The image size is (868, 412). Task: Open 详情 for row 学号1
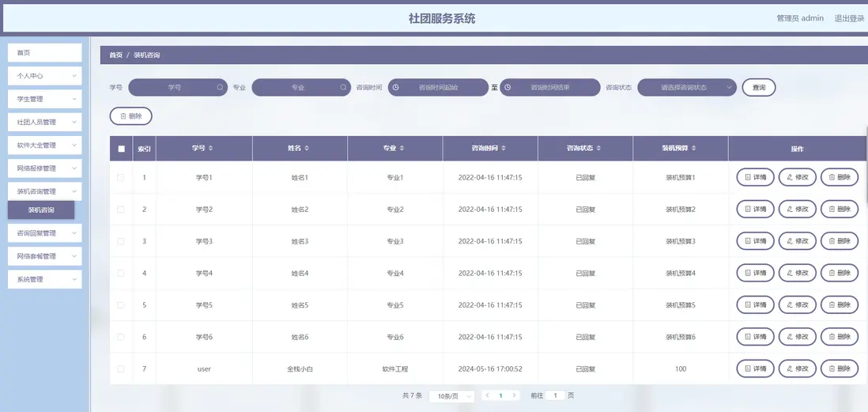pos(755,177)
